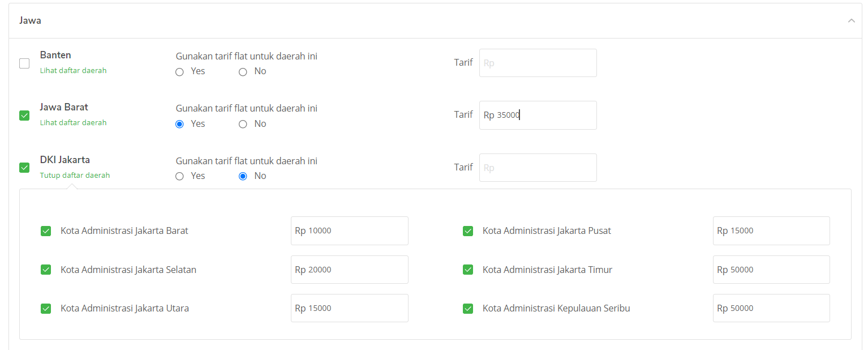Screen dimensions: 868x350
Task: Uncheck Kota Administrasi Jakarta Pusat
Action: point(468,231)
